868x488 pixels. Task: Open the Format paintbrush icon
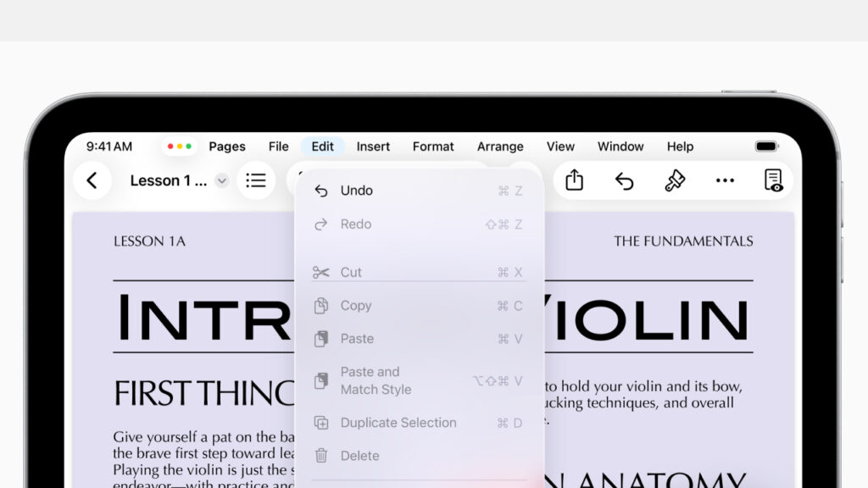675,180
